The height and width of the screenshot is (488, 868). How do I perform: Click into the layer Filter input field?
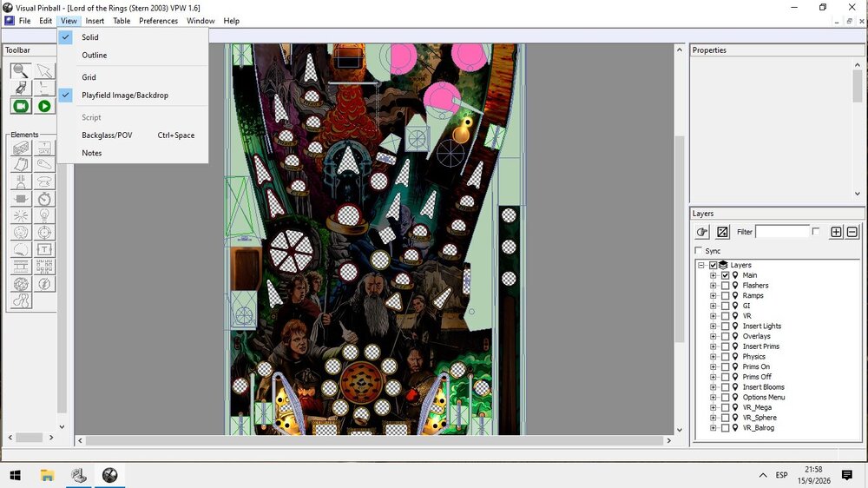tap(782, 232)
